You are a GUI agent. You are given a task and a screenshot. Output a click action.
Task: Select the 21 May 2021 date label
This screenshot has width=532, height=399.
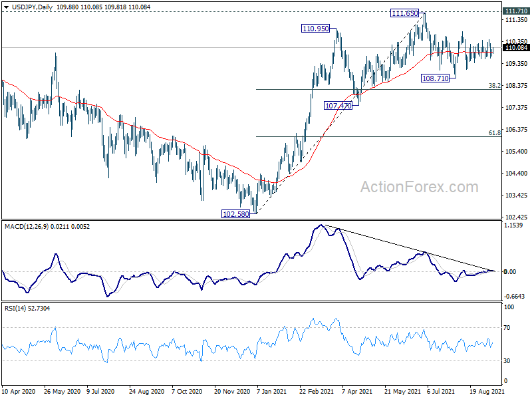coord(402,392)
